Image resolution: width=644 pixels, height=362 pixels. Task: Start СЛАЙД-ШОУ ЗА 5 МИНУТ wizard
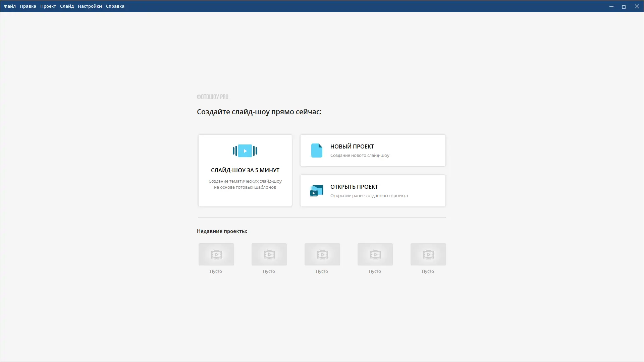click(245, 170)
